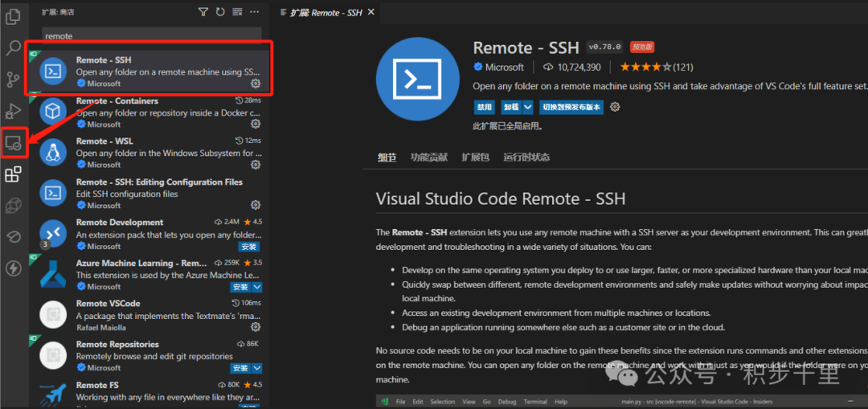Select the Remote FS extension row
This screenshot has height=409, width=868.
pos(149,393)
